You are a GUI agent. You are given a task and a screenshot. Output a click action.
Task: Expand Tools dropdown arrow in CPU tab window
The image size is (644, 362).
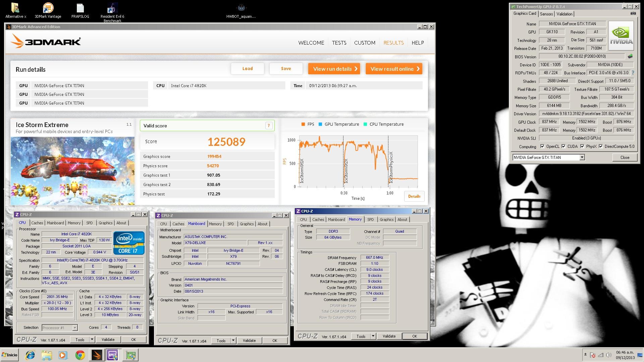[x=92, y=340]
